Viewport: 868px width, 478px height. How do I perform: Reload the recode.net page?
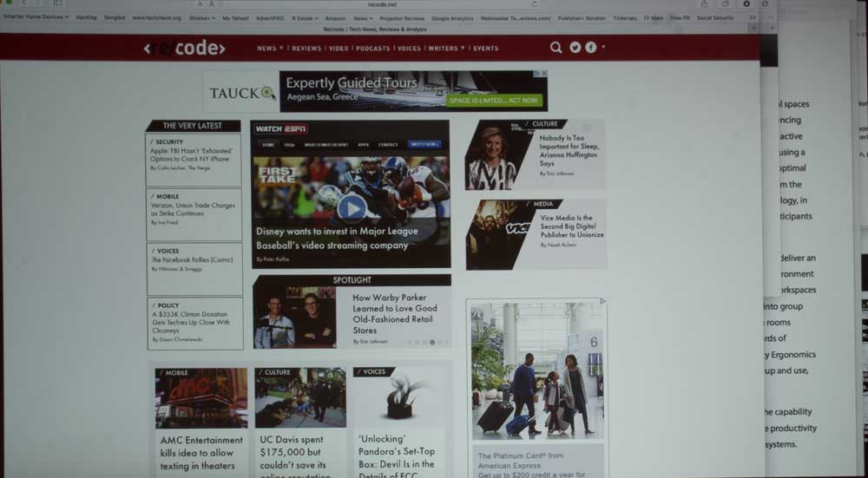(x=534, y=4)
